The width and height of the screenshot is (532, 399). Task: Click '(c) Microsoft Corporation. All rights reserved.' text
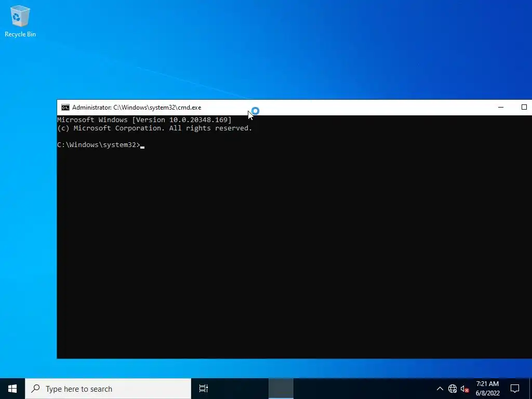point(155,128)
